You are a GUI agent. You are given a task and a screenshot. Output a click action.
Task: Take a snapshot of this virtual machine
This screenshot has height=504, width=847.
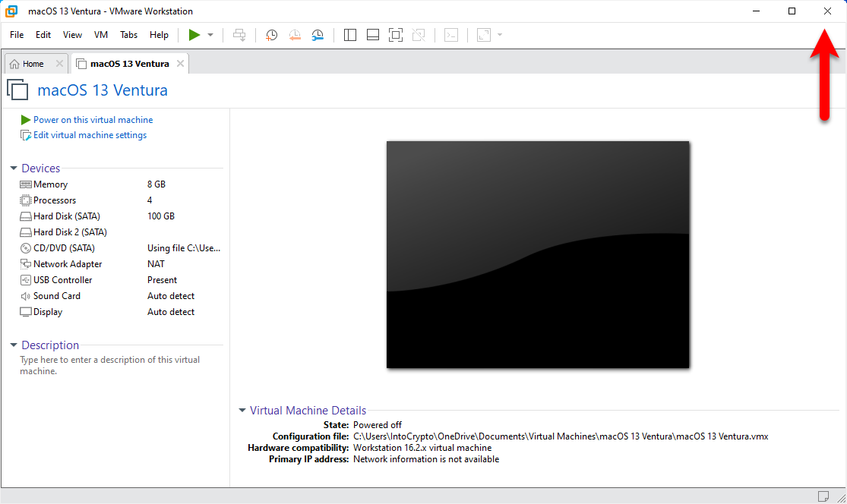[272, 35]
